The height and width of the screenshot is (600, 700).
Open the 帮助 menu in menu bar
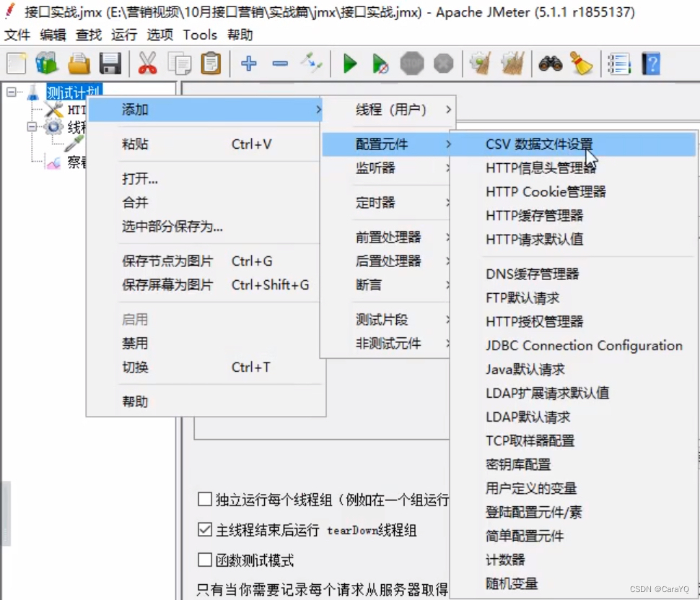pyautogui.click(x=240, y=35)
